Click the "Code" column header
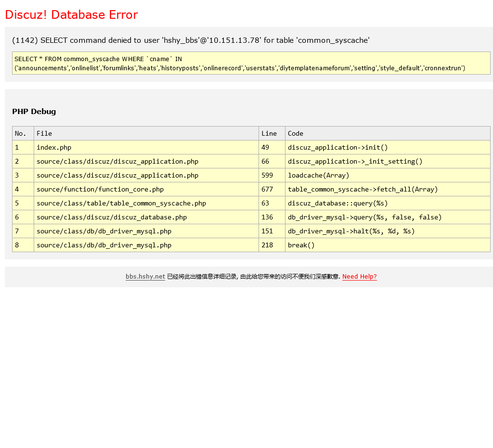Viewport: 493px width, 448px height. coord(296,133)
